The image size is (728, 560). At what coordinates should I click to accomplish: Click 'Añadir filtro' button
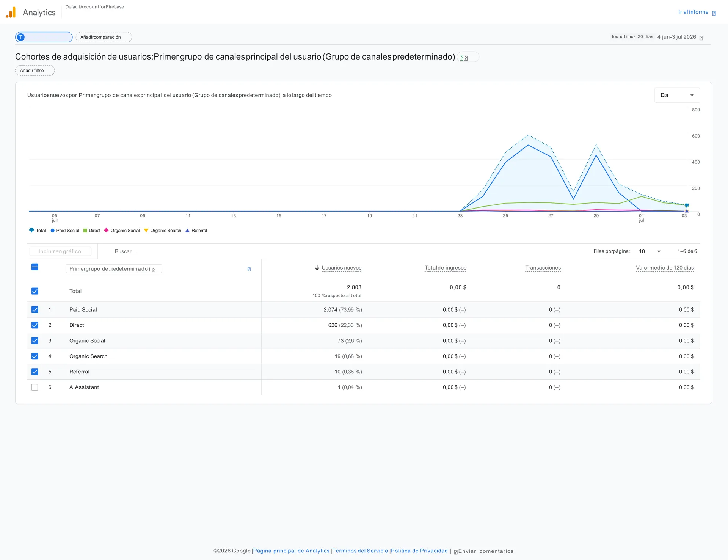[x=35, y=71]
